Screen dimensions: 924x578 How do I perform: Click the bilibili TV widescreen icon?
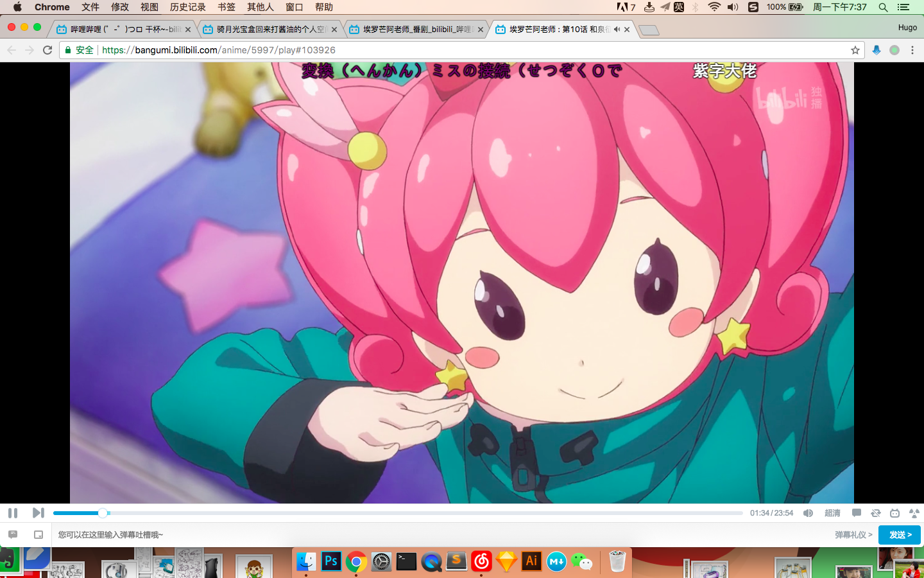[x=894, y=512]
